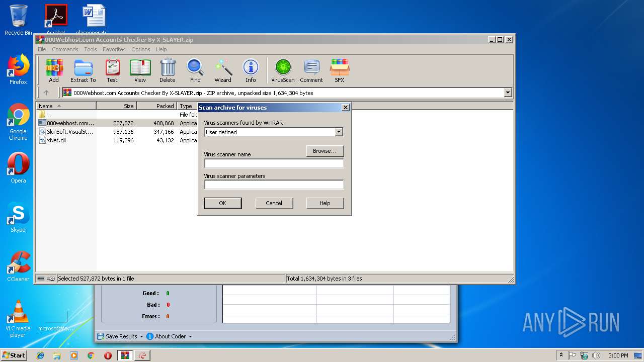644x362 pixels.
Task: Click the Start button
Action: 14,355
